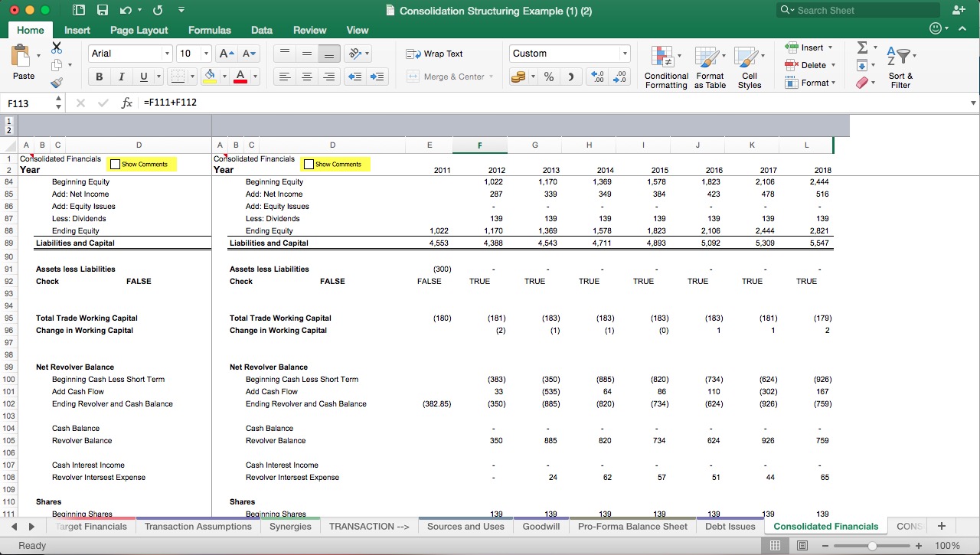Open the Synergies sheet tab
The width and height of the screenshot is (980, 555).
(290, 527)
